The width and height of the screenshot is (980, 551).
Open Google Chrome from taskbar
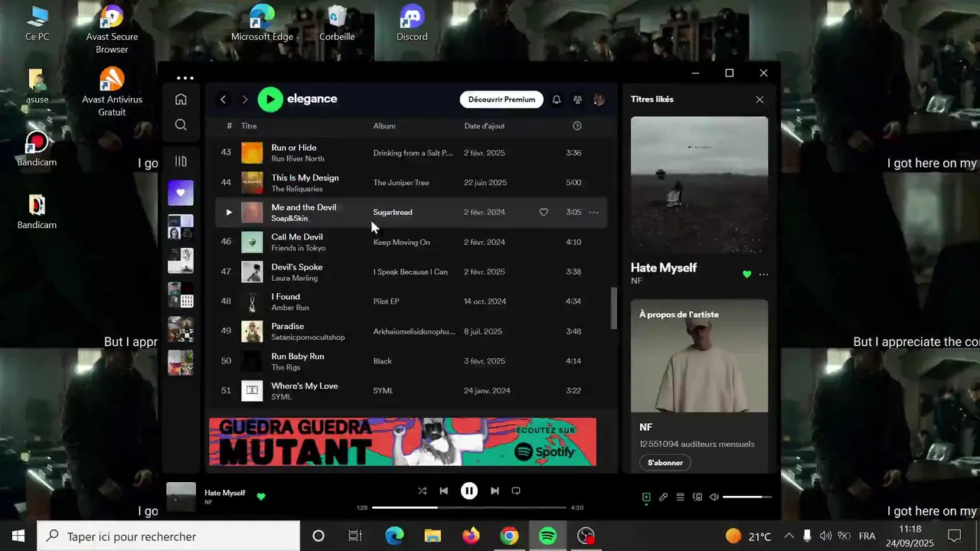coord(509,536)
